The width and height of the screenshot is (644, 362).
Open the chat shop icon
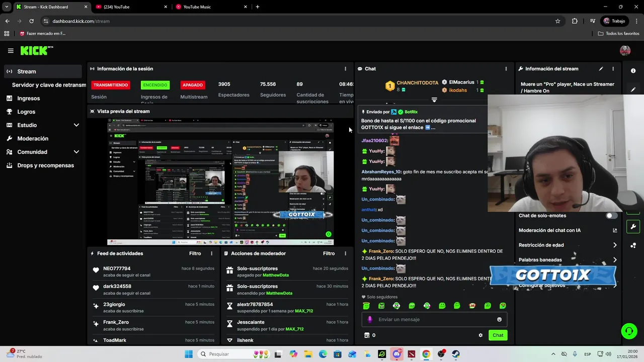(x=367, y=335)
